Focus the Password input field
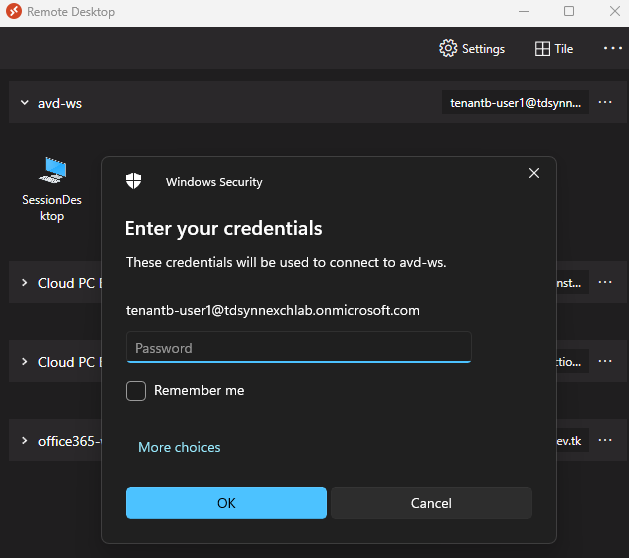The image size is (629, 558). click(298, 347)
